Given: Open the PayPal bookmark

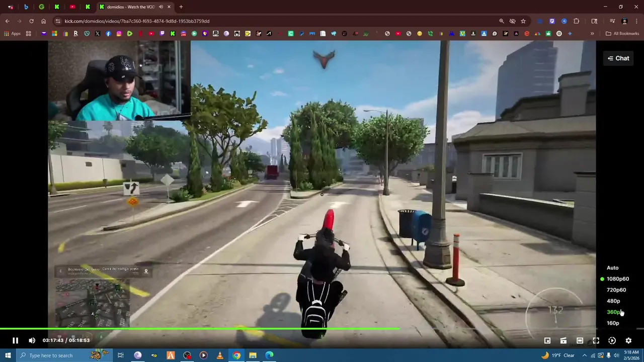Looking at the screenshot, I should point(301,34).
